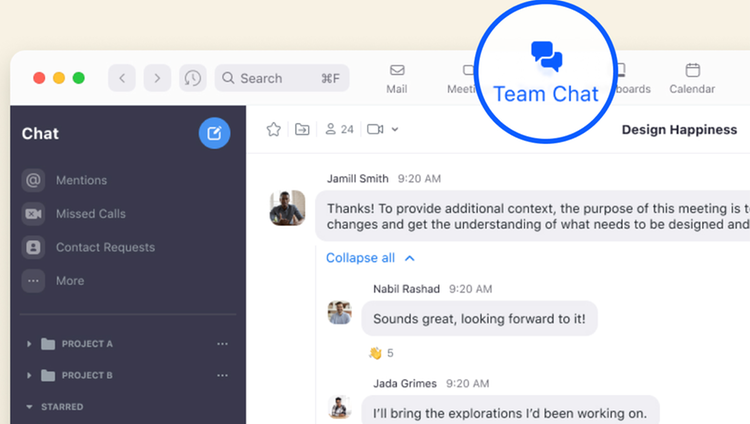Open the Mail tab
The width and height of the screenshot is (750, 424).
397,79
